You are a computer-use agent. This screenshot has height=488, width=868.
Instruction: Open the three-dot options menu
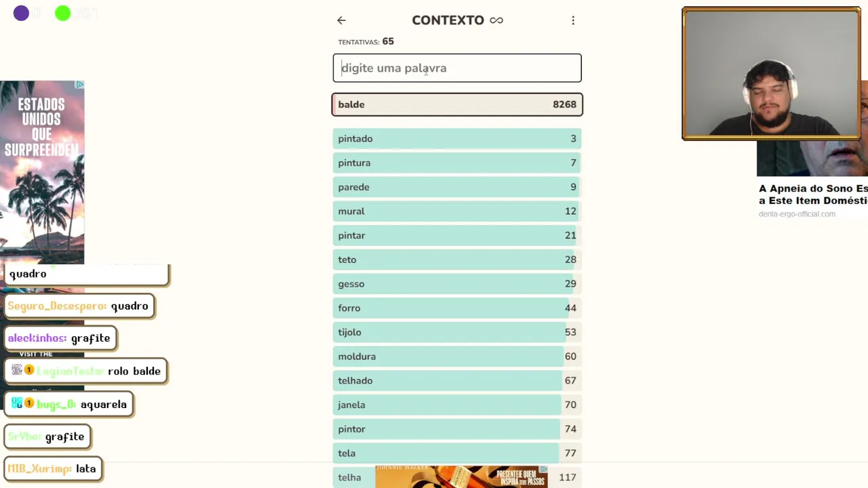573,20
